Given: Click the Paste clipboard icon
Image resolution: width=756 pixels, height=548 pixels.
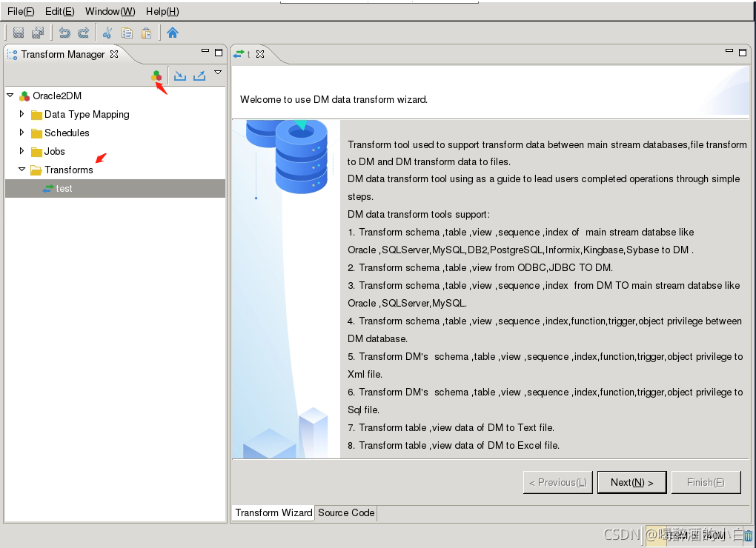Looking at the screenshot, I should [x=146, y=33].
